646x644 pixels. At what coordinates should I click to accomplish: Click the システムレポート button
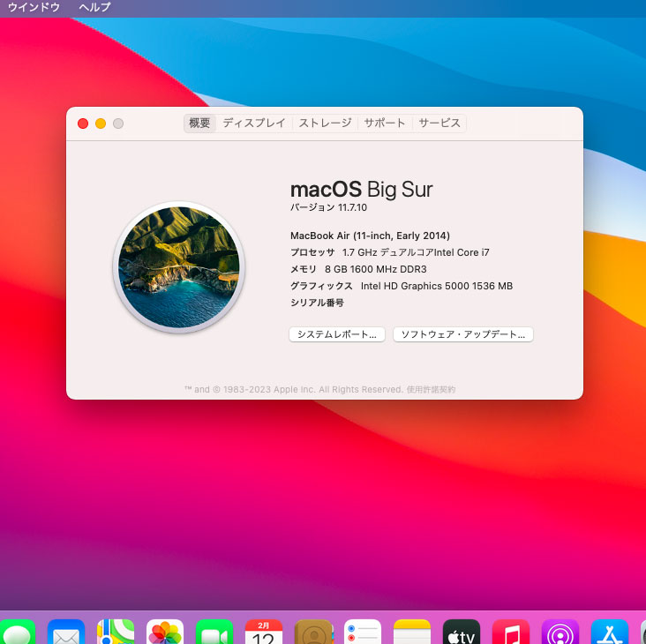[337, 334]
